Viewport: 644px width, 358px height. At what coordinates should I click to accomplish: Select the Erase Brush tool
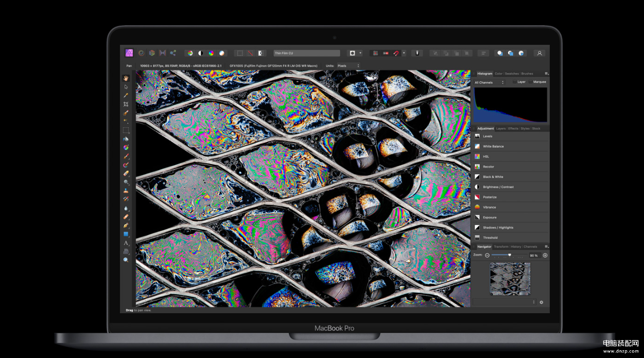126,174
